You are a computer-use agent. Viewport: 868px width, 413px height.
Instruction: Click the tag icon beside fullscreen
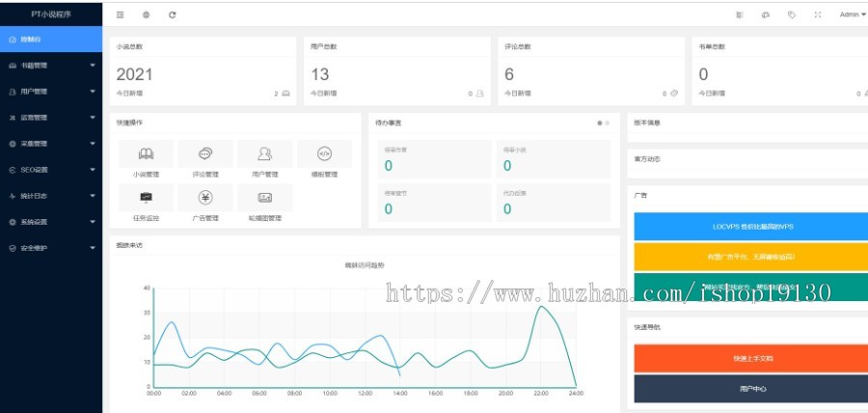point(792,14)
